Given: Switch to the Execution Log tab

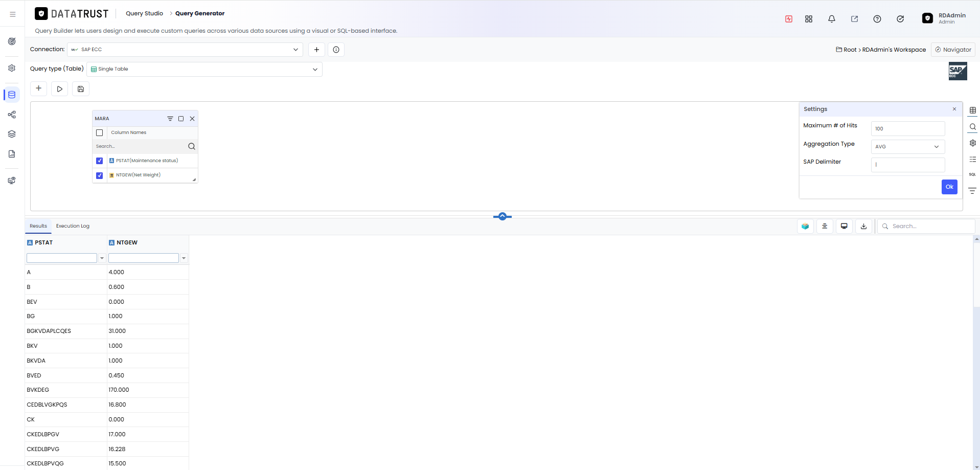Looking at the screenshot, I should tap(73, 226).
